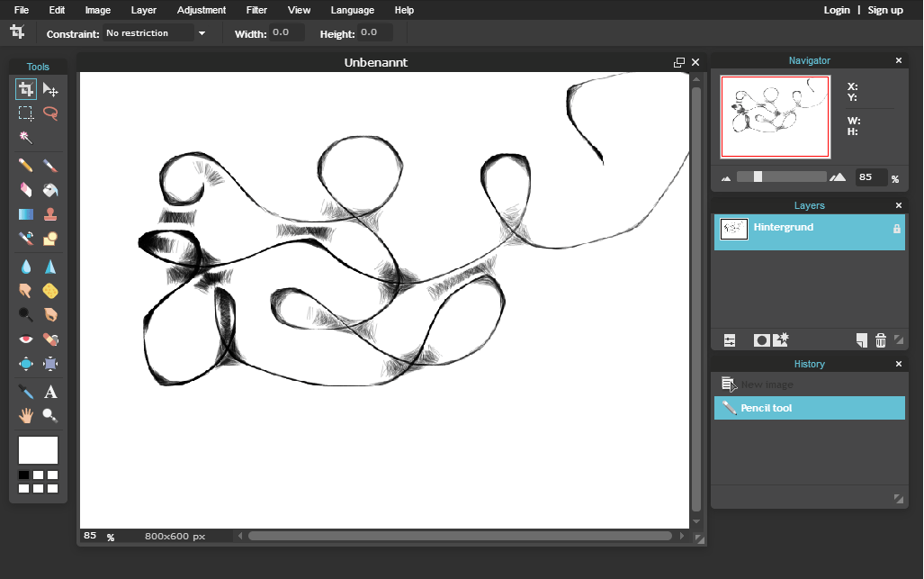924x579 pixels.
Task: Select the Crop tool
Action: click(x=25, y=89)
